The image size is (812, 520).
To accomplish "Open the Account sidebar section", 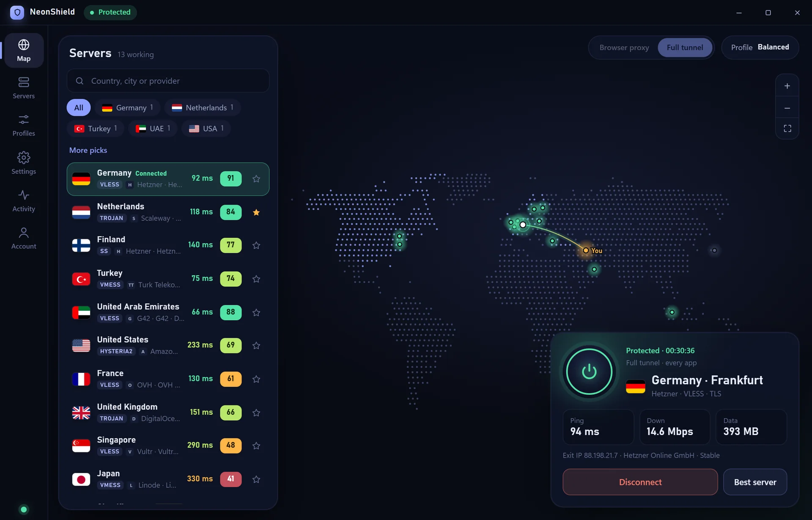I will pos(24,238).
